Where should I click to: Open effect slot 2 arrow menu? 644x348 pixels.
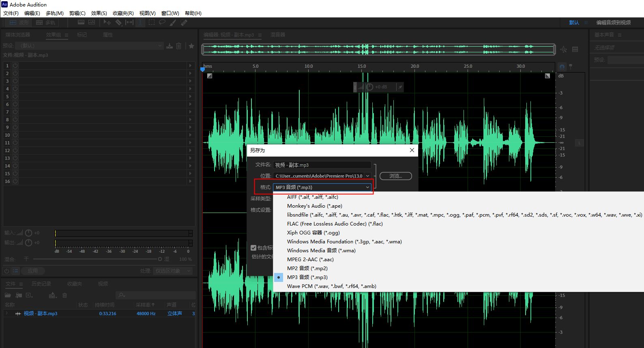pyautogui.click(x=190, y=73)
